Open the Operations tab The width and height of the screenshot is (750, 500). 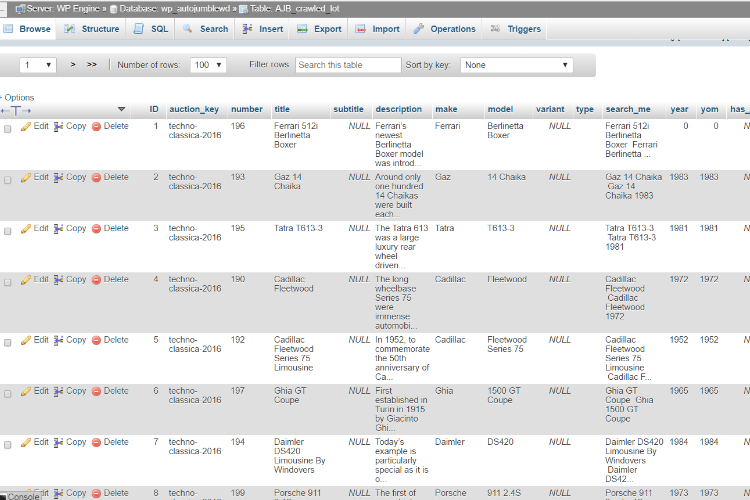point(444,29)
